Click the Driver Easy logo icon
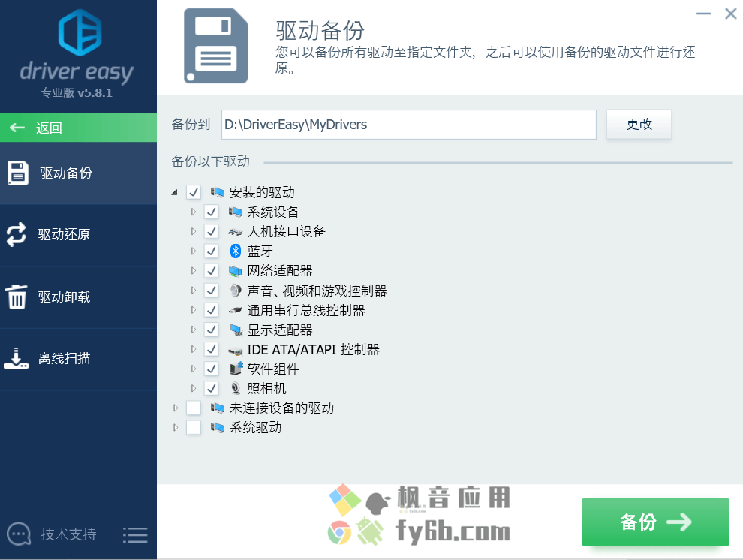 (80, 32)
